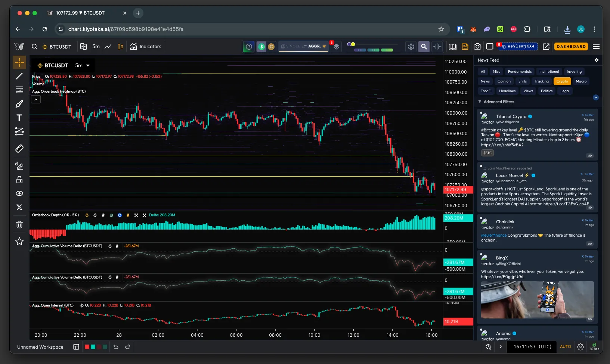Switch currency display to USD dollar toggle

tap(261, 47)
